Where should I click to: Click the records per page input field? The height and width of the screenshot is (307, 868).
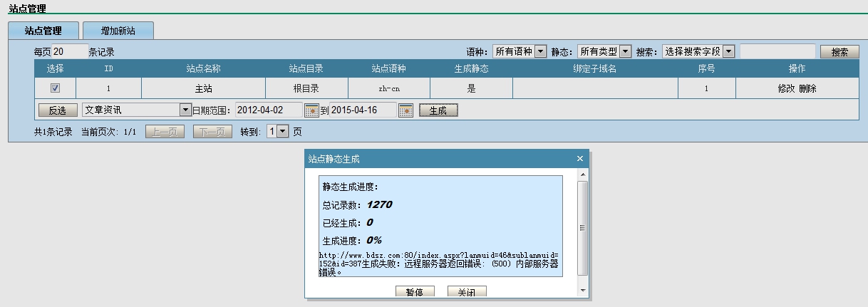(x=70, y=51)
